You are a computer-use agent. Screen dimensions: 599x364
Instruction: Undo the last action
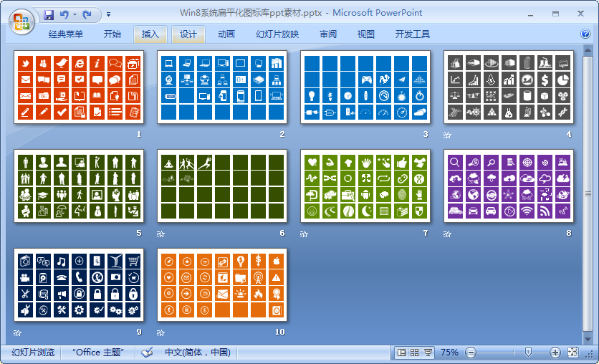pyautogui.click(x=64, y=14)
